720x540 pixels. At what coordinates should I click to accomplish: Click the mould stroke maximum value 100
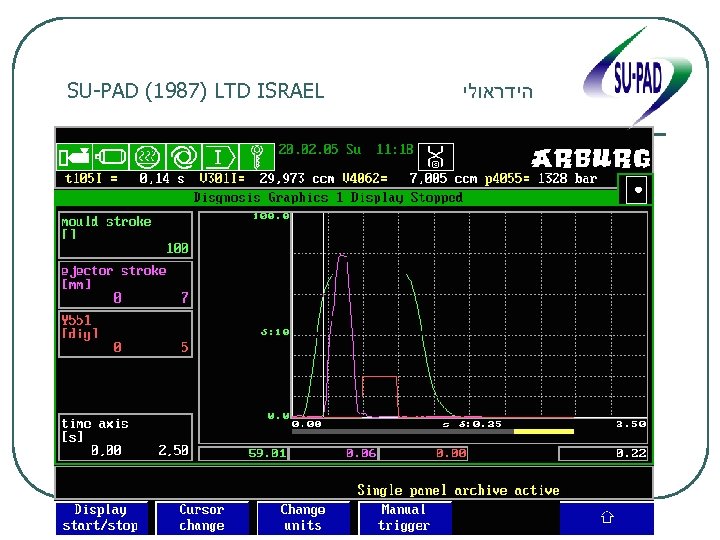pos(177,248)
